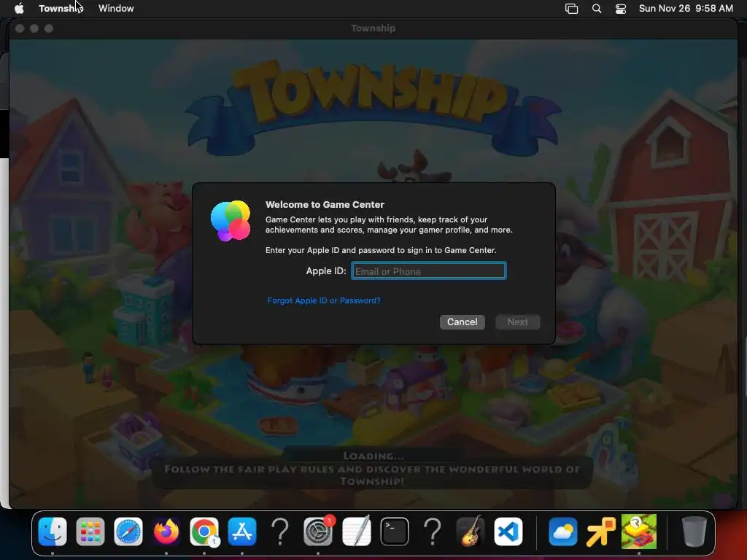This screenshot has width=747, height=560.
Task: Open Spotlight search in menu bar
Action: 597,9
